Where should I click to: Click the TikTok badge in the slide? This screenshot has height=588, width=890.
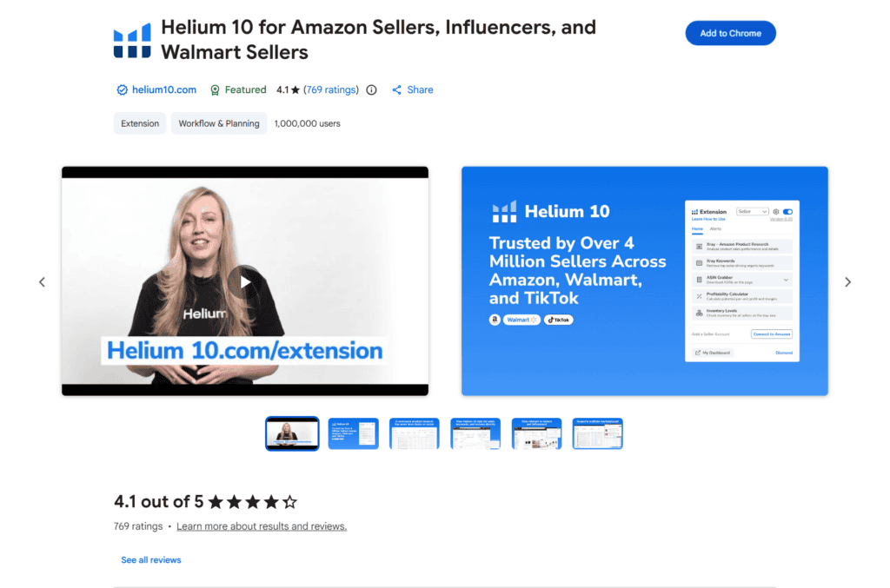click(x=559, y=320)
